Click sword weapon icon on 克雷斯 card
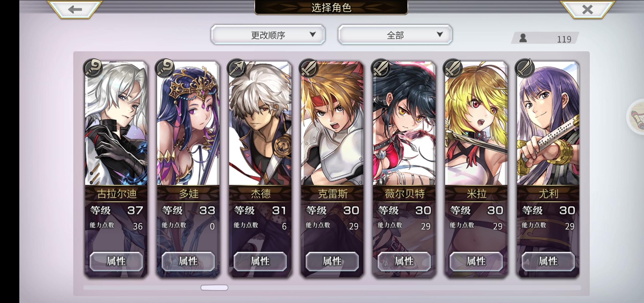Image resolution: width=644 pixels, height=303 pixels. (309, 68)
